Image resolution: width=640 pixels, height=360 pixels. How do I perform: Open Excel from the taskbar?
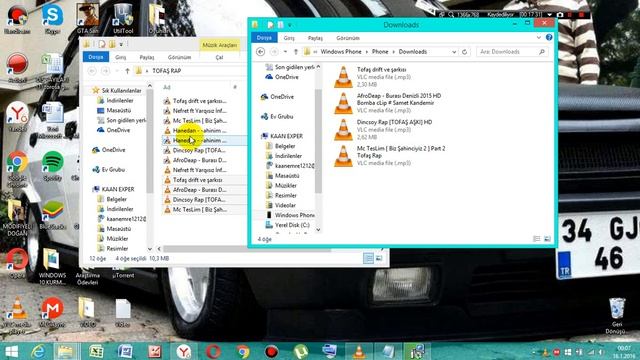96,351
